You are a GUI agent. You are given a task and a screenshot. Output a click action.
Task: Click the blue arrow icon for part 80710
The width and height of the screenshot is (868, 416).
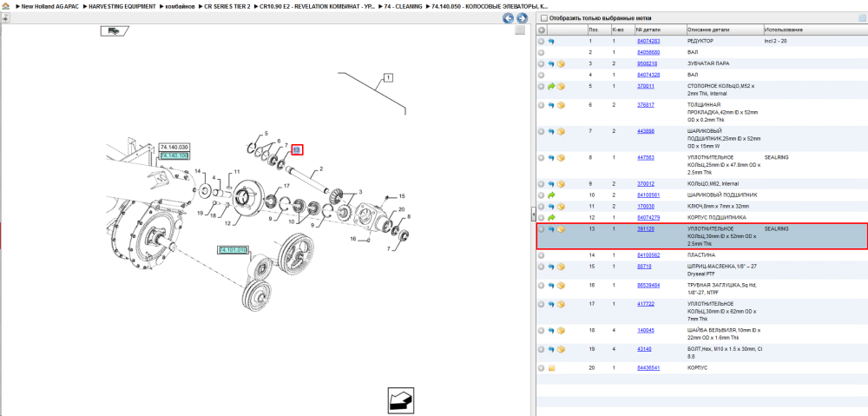click(551, 267)
